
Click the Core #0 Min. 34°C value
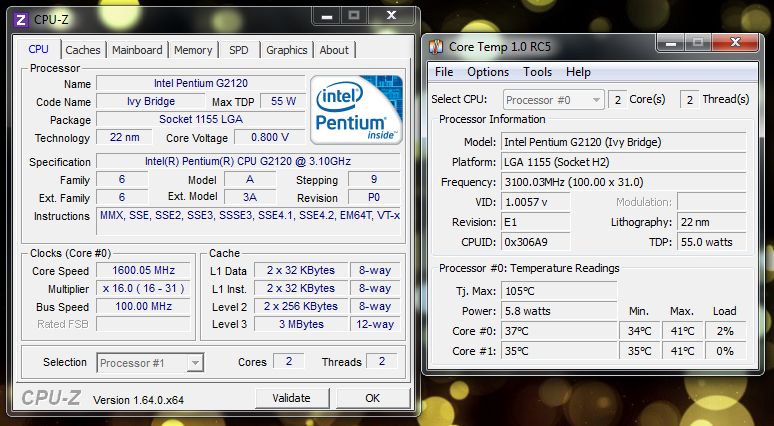pos(640,331)
